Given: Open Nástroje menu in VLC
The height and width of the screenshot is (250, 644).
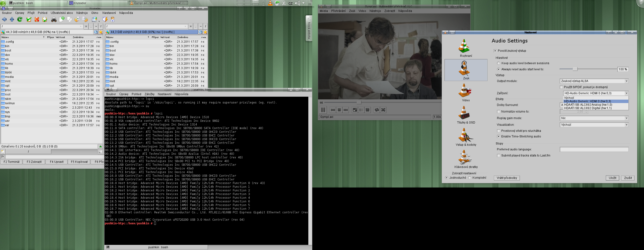Looking at the screenshot, I should 375,11.
